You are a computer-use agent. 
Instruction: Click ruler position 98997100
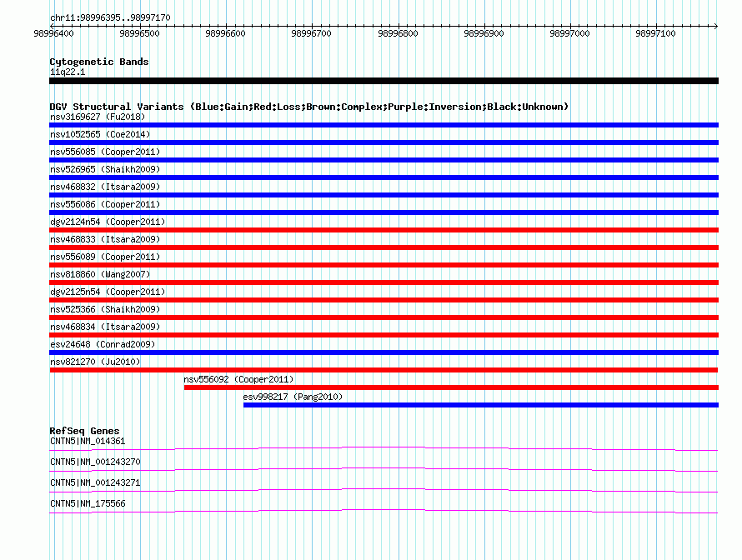[655, 33]
